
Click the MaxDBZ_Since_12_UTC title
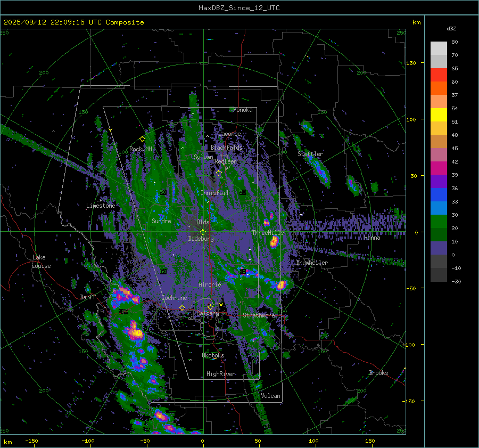click(x=239, y=8)
